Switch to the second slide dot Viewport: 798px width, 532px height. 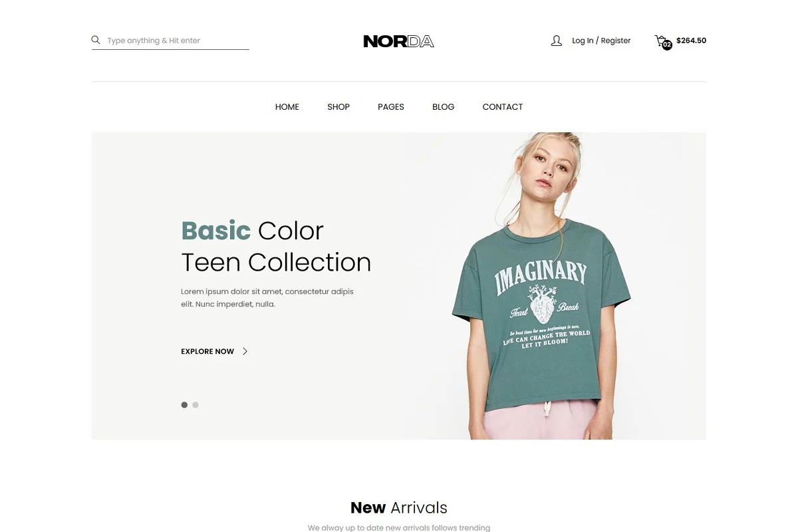[196, 404]
